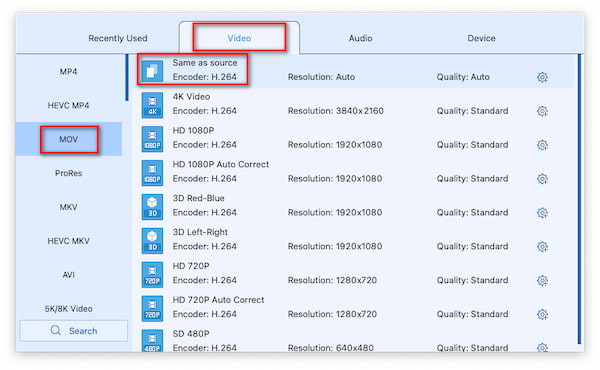Click the SD 480P preset icon
This screenshot has height=370, width=600.
coord(152,341)
